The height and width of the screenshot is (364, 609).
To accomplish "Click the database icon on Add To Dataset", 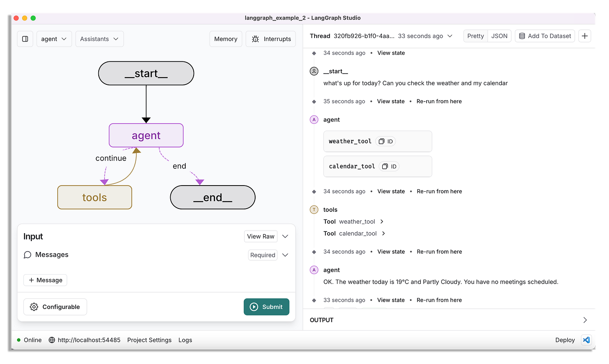I will pos(521,36).
